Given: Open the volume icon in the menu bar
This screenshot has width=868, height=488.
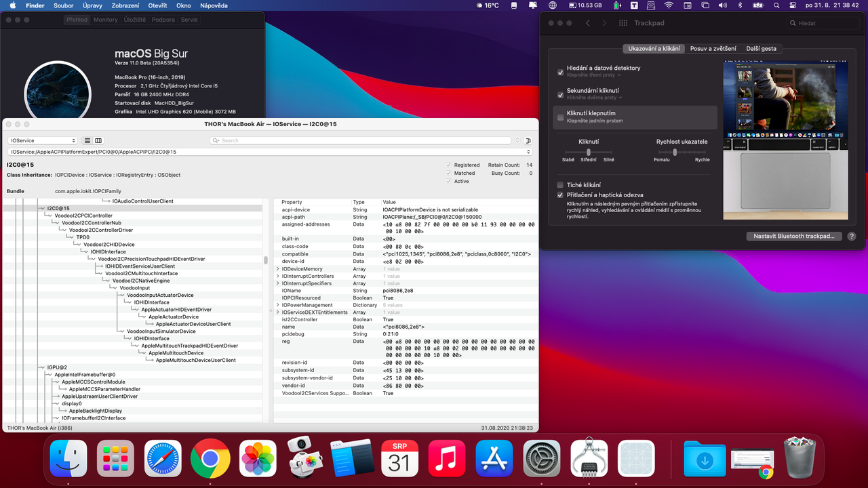Looking at the screenshot, I should 722,5.
